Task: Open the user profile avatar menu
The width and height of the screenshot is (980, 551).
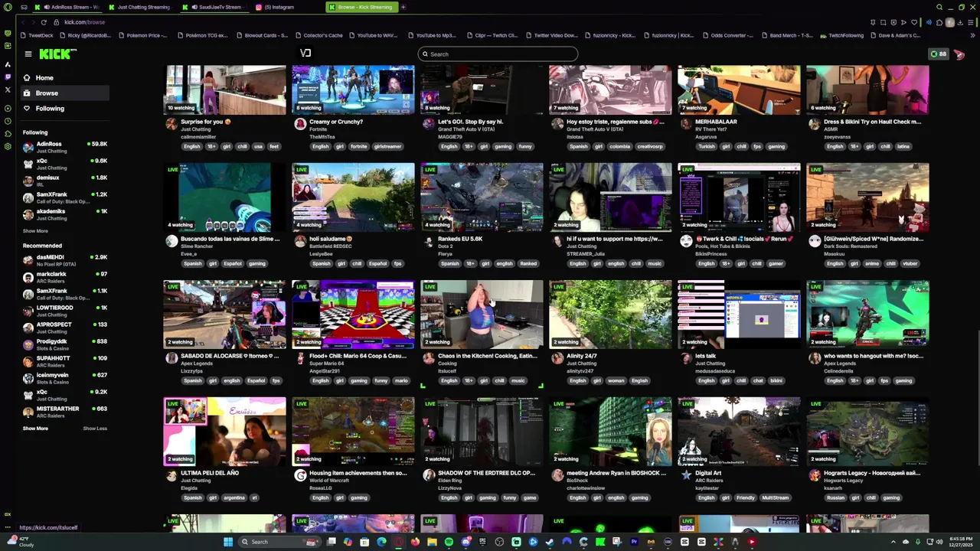Action: click(x=959, y=54)
